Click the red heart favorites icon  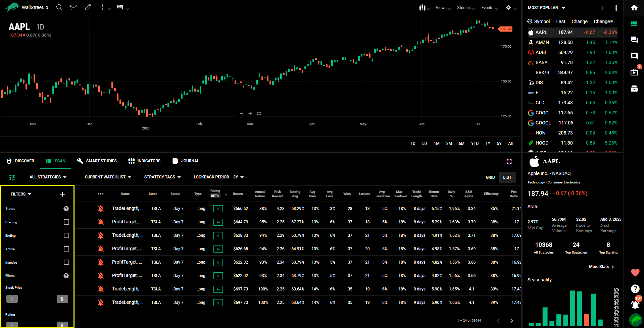click(635, 273)
